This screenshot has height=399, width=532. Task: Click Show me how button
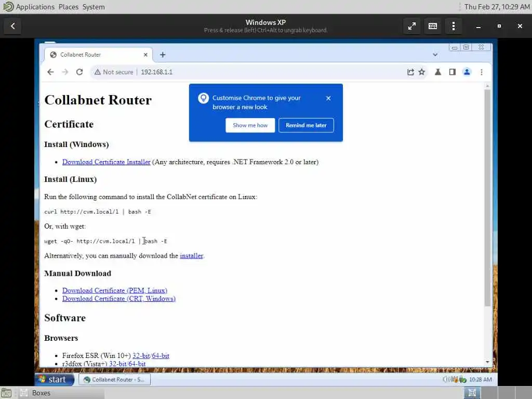click(x=250, y=125)
